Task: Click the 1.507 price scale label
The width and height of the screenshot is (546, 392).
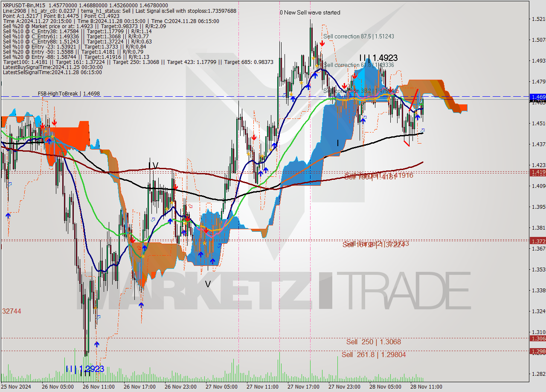Action: coord(539,40)
